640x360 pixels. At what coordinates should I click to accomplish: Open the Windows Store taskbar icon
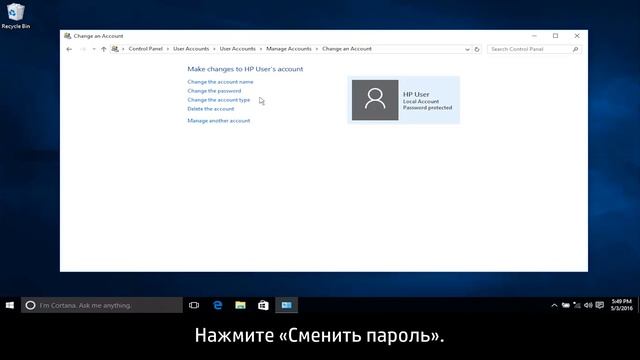click(x=263, y=305)
